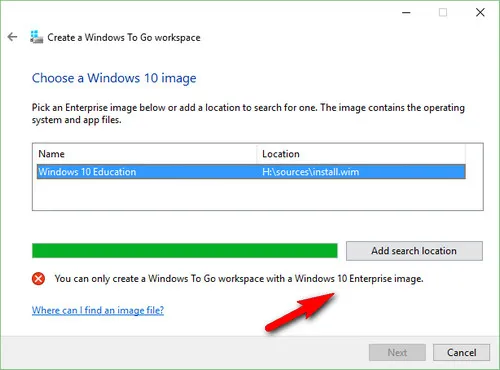Click the Windows To Go wizard icon
Screen dimensions: 500x370
coord(36,37)
